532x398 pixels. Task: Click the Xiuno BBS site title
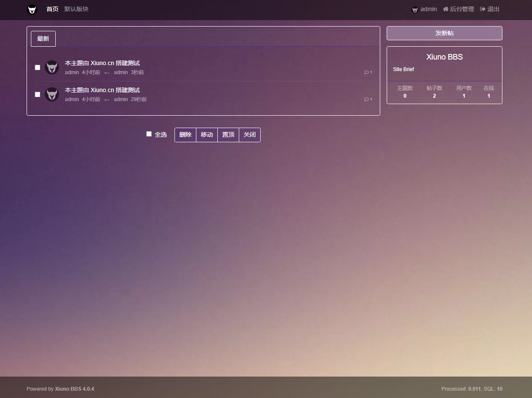pyautogui.click(x=445, y=57)
